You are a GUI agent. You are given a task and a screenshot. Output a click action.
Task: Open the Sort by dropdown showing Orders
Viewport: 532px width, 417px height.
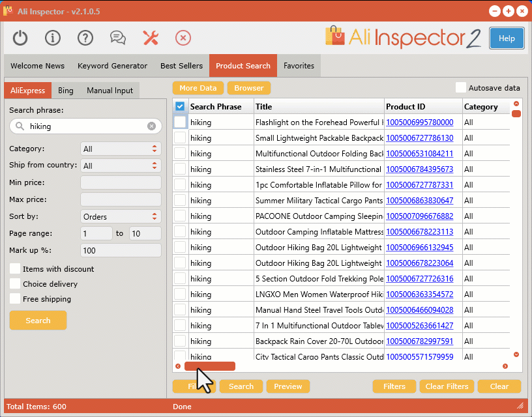click(x=121, y=216)
